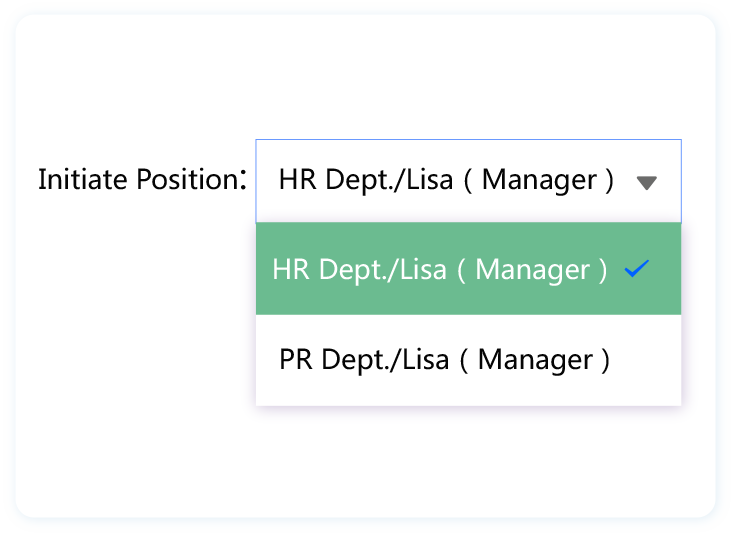Toggle the position list with the down arrow

[x=647, y=182]
